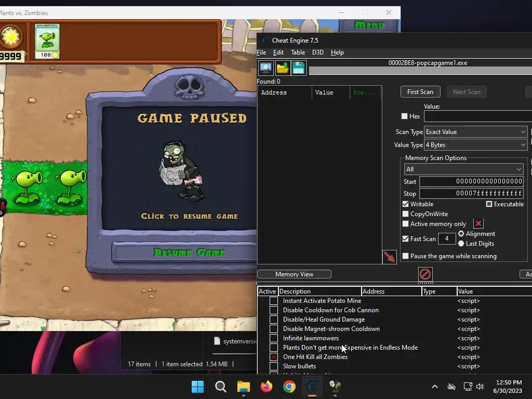Click the cloud sync tray icon
This screenshot has height=399, width=532.
pyautogui.click(x=451, y=387)
